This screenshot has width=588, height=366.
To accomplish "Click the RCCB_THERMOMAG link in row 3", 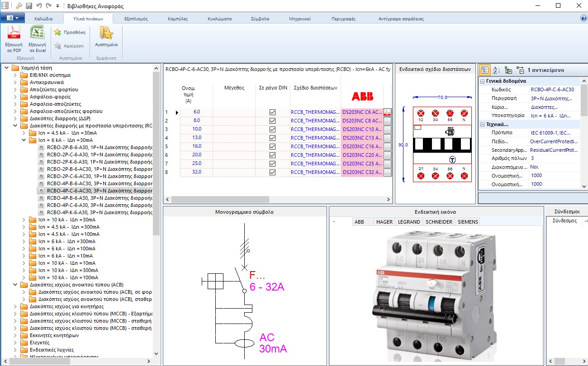I will 315,129.
